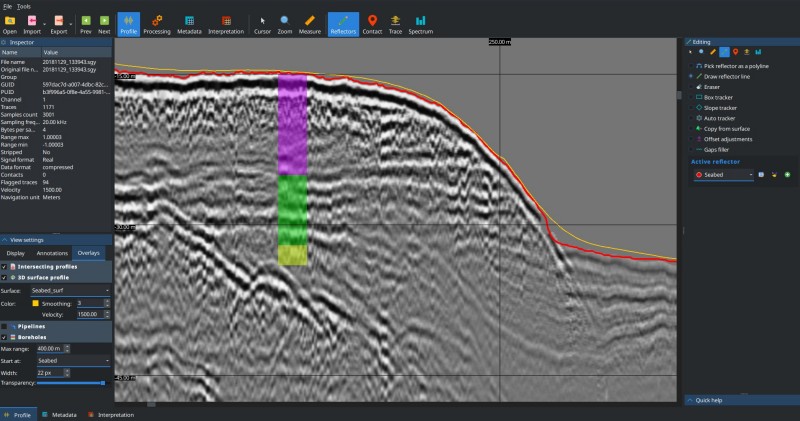Click the Open toolbar icon
This screenshot has height=421, width=800.
coord(10,24)
